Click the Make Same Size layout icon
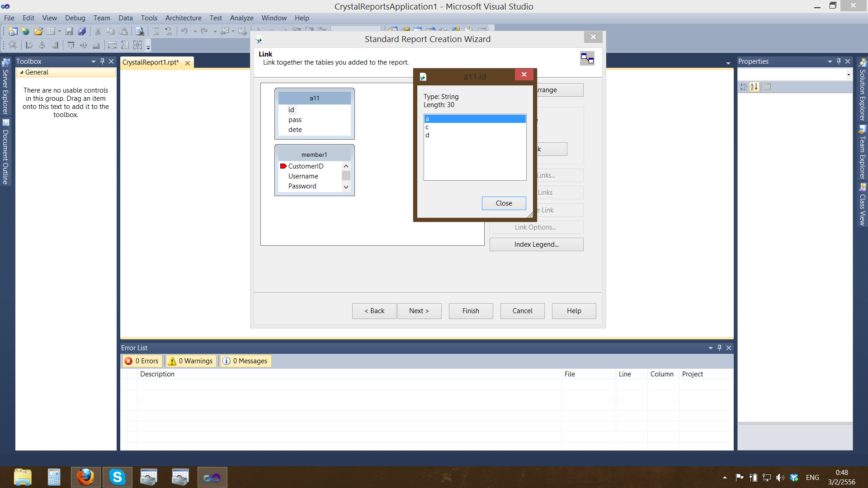The height and width of the screenshot is (488, 868). [x=138, y=45]
